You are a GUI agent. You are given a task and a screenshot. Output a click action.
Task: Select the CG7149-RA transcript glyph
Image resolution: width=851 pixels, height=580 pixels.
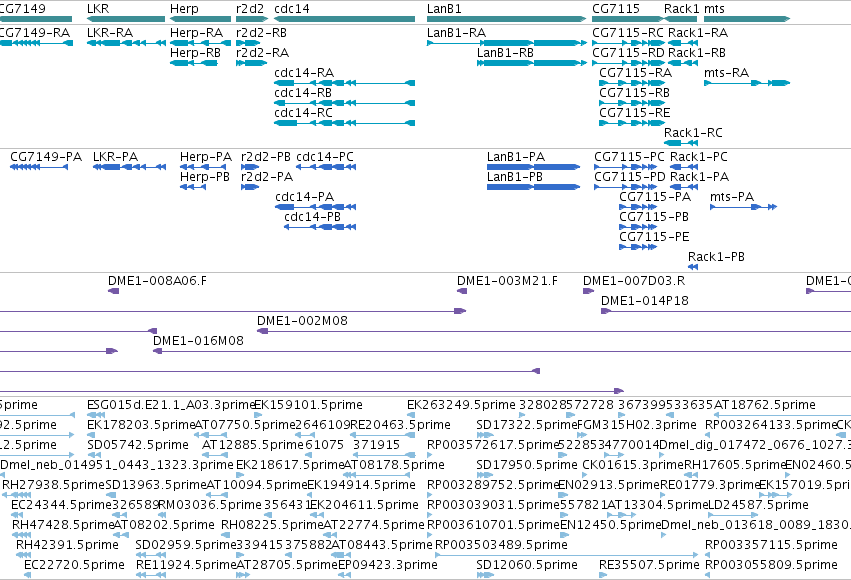click(36, 43)
